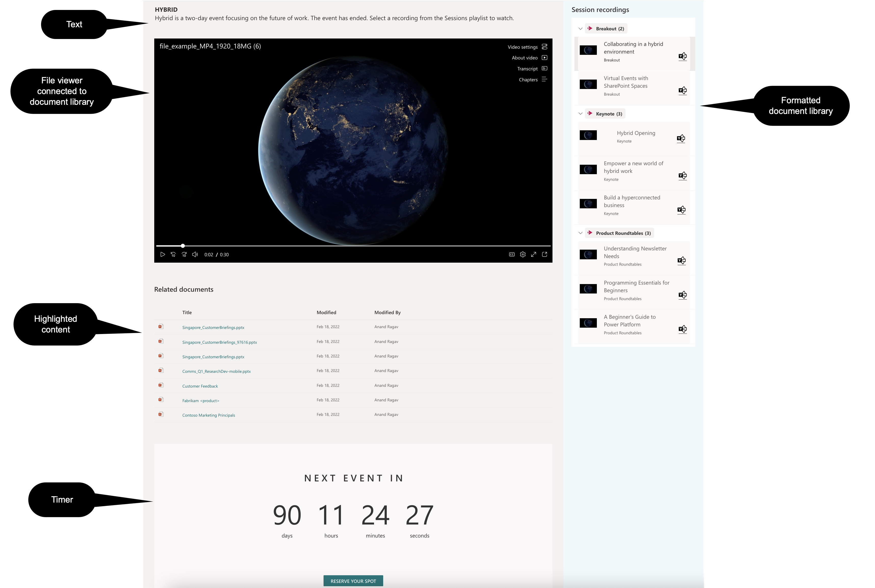Collapse the Breakout sessions group

(x=579, y=28)
